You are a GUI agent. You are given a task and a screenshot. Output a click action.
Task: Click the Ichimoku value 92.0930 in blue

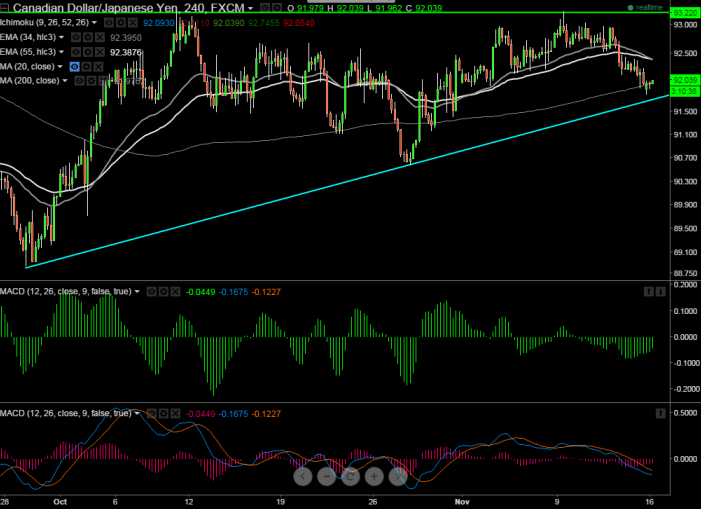point(159,23)
